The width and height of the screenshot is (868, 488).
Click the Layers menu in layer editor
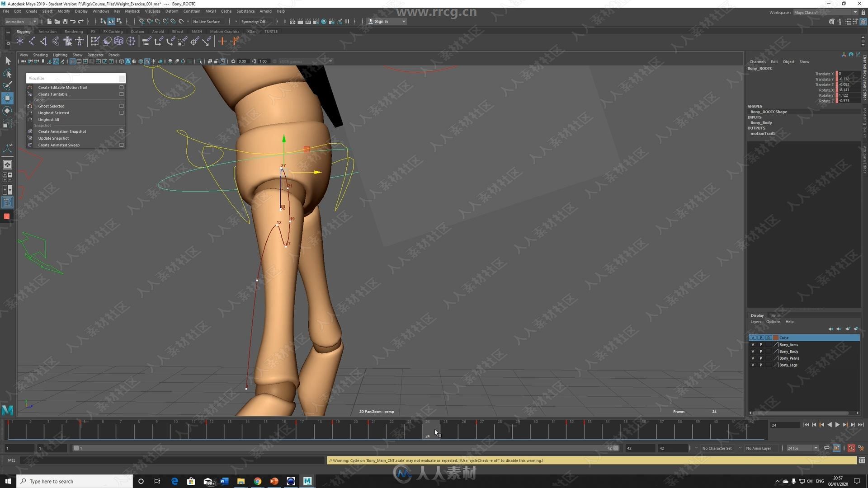[x=756, y=321]
